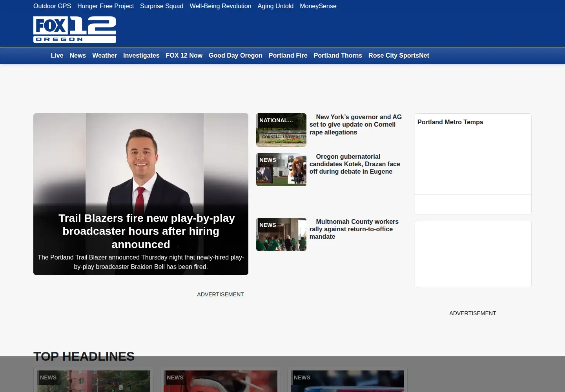
Task: Read the New York governor Cornell headline
Action: [x=355, y=125]
